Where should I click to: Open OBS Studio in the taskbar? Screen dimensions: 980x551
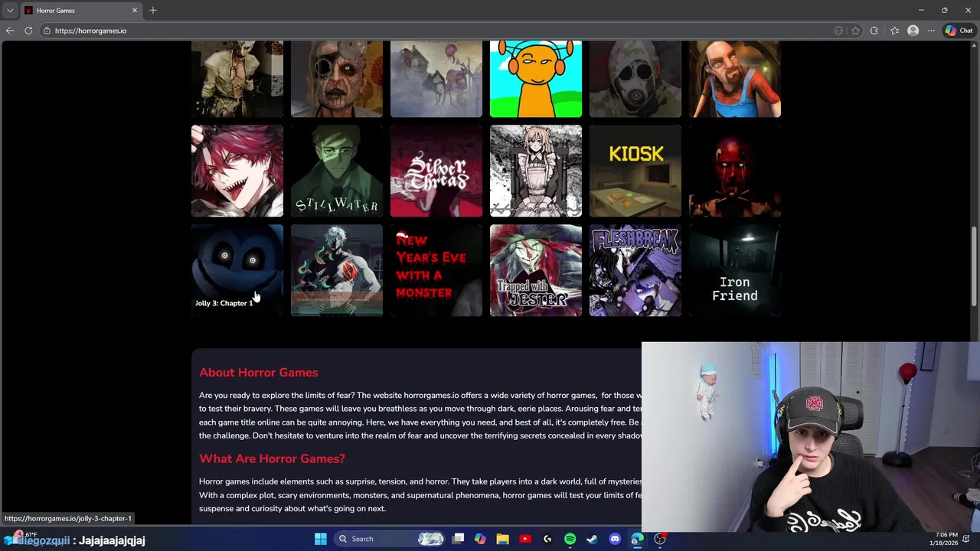[660, 539]
